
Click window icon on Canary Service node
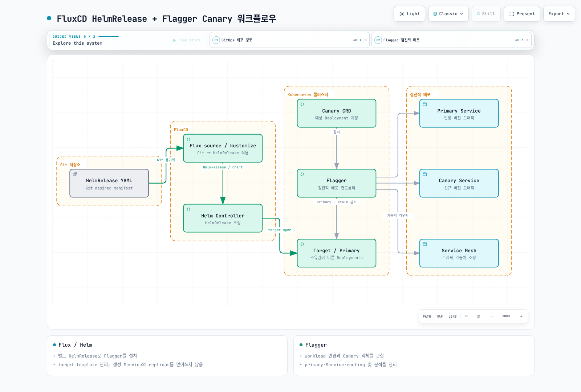click(425, 174)
